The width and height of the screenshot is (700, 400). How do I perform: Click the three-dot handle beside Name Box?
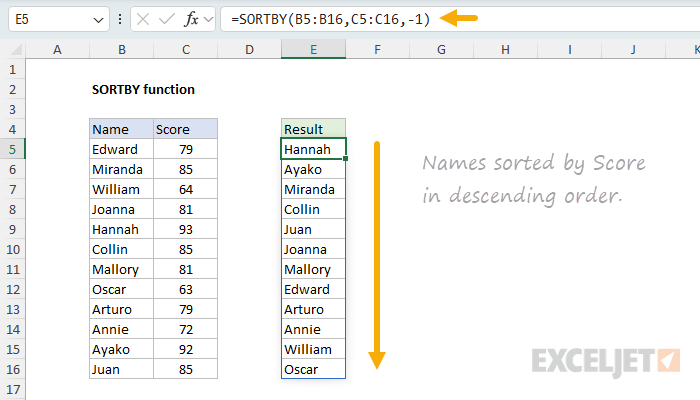120,19
